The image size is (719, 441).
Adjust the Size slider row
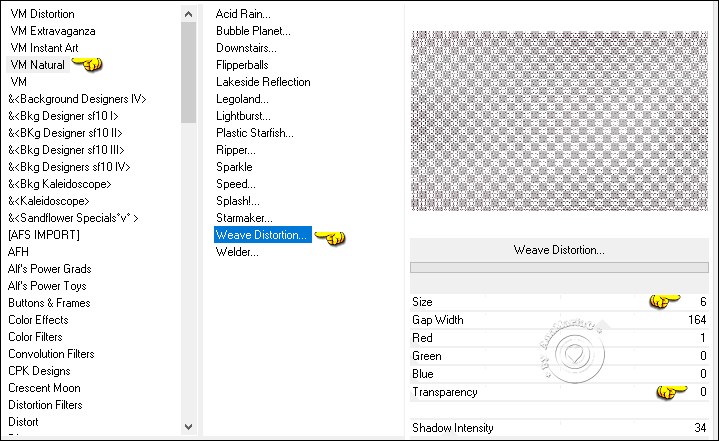tap(559, 302)
